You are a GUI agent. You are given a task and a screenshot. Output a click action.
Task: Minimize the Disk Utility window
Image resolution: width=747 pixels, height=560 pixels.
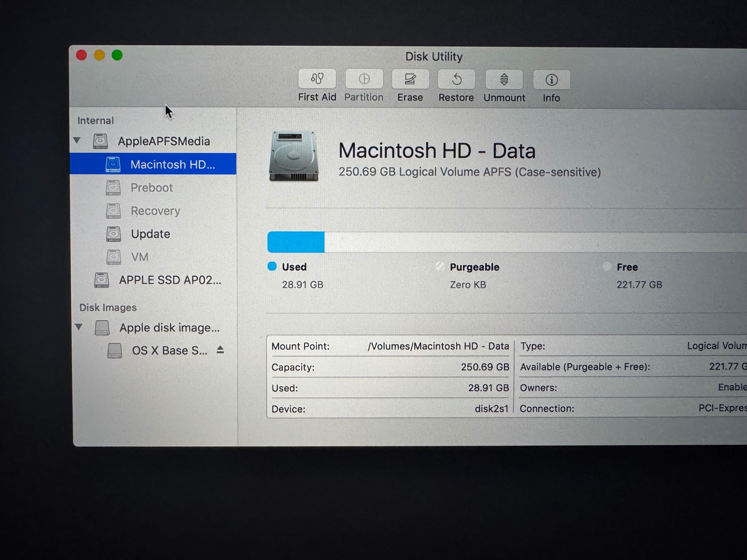[99, 55]
